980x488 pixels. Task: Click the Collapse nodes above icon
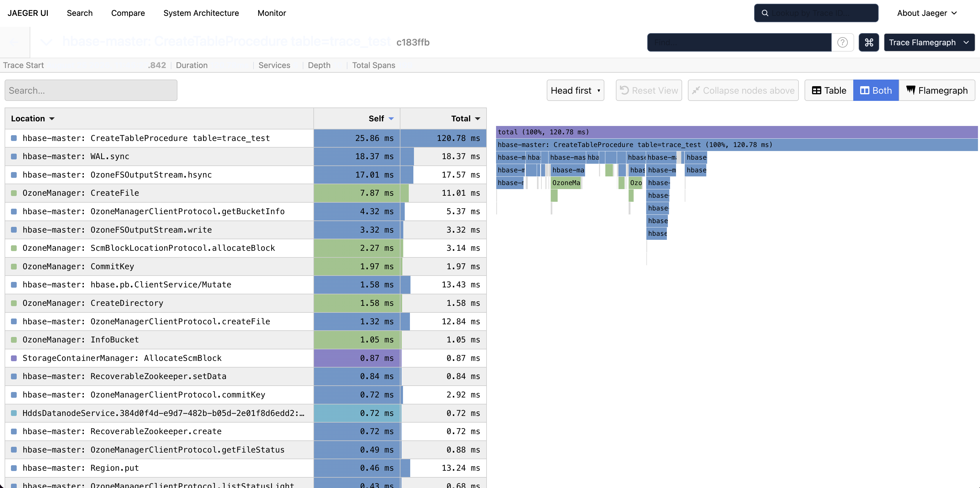point(696,90)
